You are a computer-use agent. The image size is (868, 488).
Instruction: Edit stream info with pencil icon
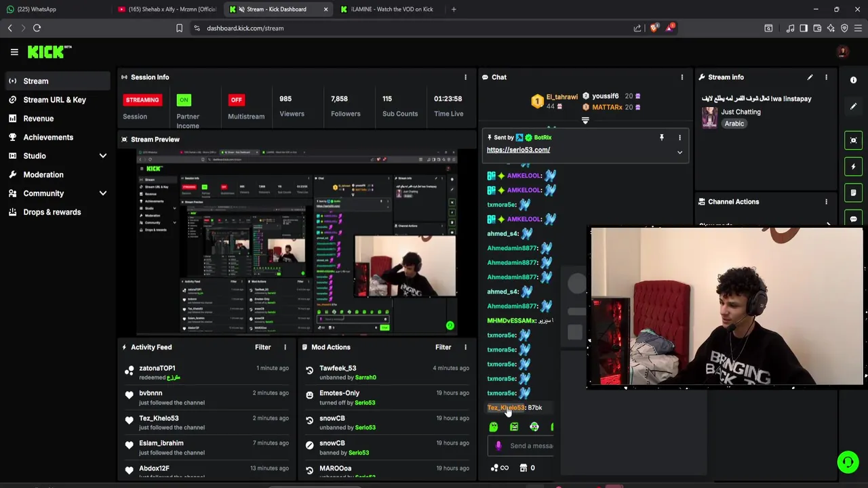coord(810,77)
